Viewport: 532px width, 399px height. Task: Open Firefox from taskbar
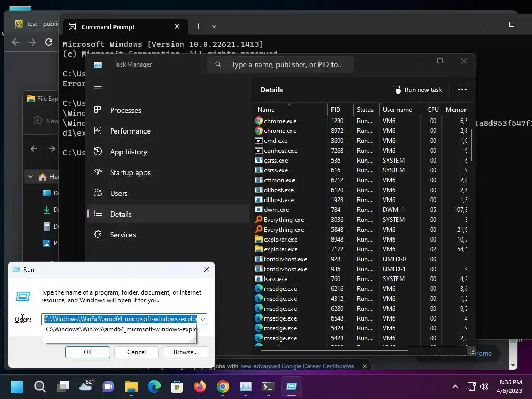pos(200,387)
